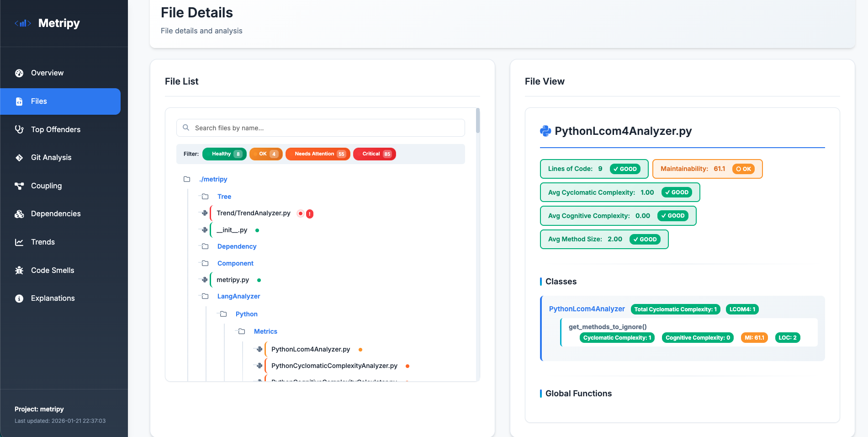
Task: Open the Explanations info icon
Action: (x=19, y=298)
